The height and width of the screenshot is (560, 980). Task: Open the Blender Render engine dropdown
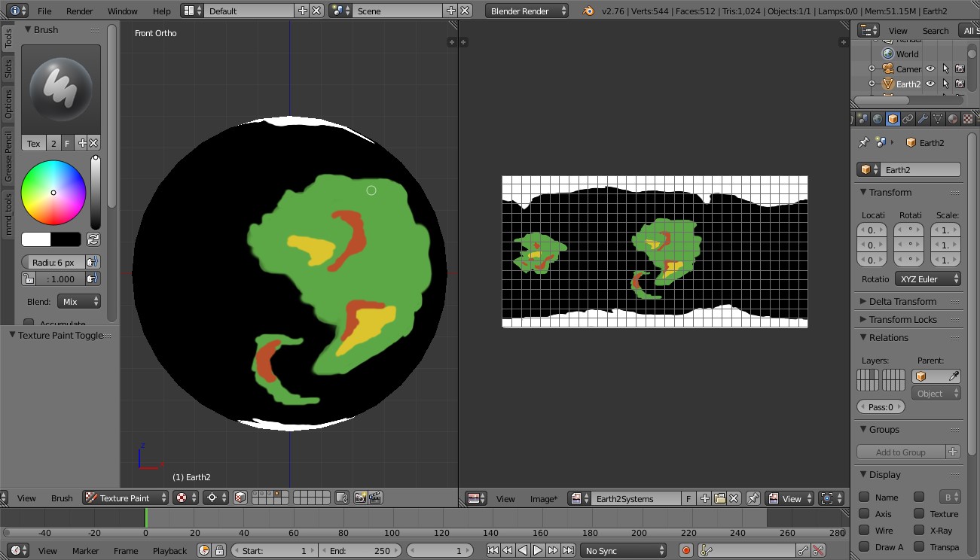click(527, 11)
